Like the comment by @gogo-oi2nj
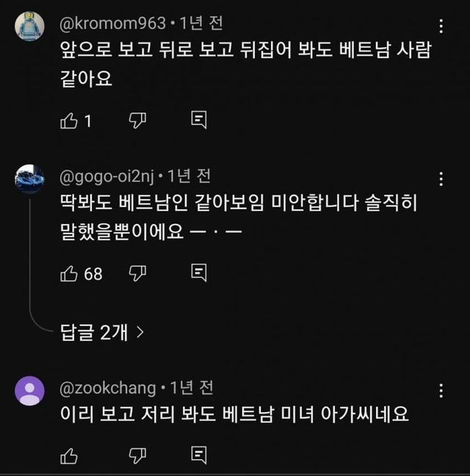470x476 pixels. point(69,273)
